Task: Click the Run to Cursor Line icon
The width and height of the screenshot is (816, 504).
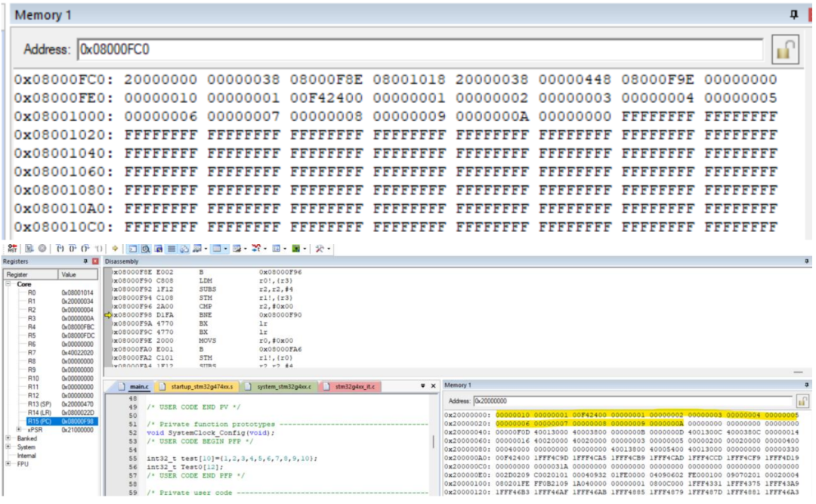Action: (x=99, y=249)
